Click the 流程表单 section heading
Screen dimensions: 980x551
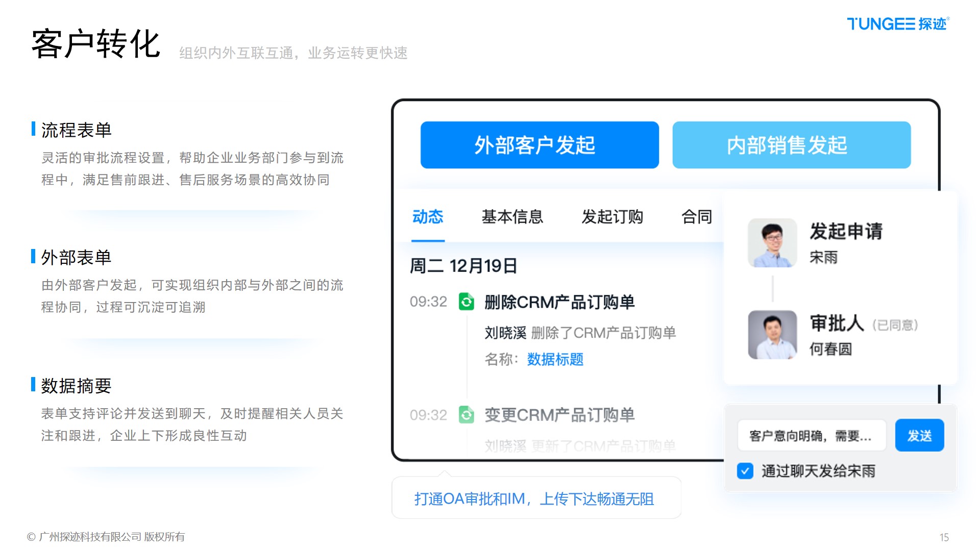point(76,130)
